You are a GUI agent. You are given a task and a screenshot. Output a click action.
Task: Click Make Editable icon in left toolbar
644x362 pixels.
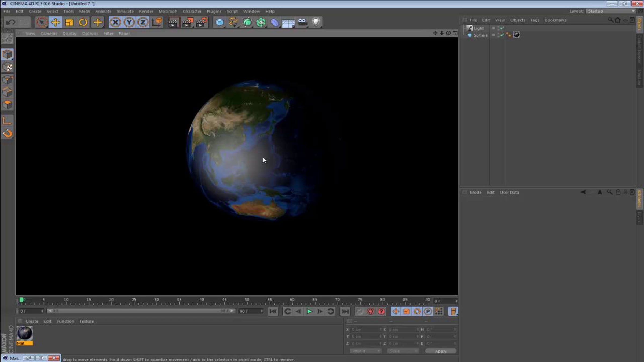coord(7,39)
